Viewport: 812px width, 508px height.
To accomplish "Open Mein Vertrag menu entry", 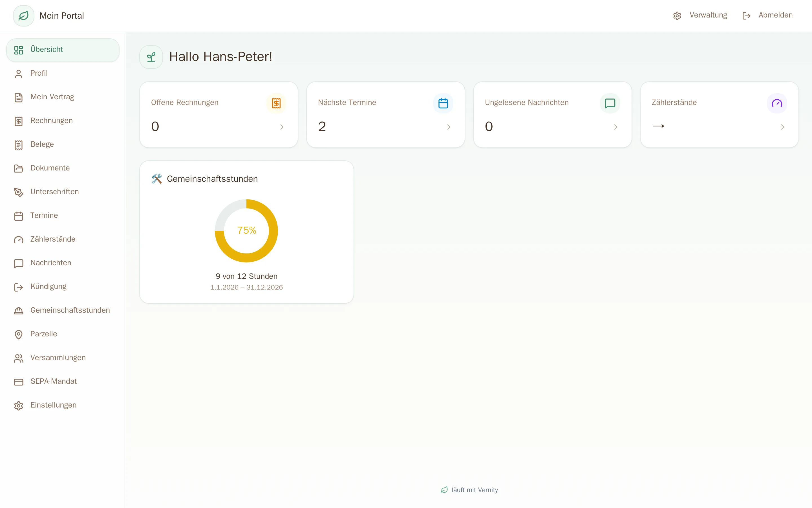I will tap(63, 97).
